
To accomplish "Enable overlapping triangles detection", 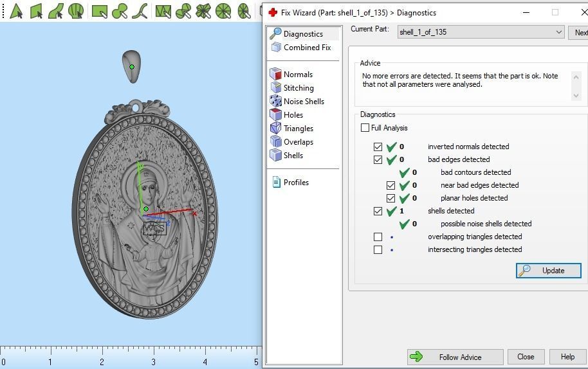I will (x=378, y=237).
